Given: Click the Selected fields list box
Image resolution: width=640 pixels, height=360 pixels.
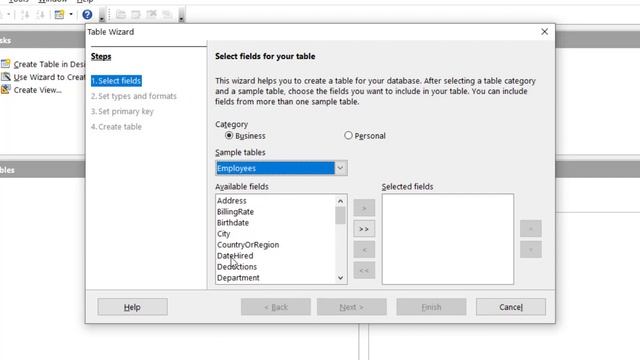Looking at the screenshot, I should click(448, 239).
